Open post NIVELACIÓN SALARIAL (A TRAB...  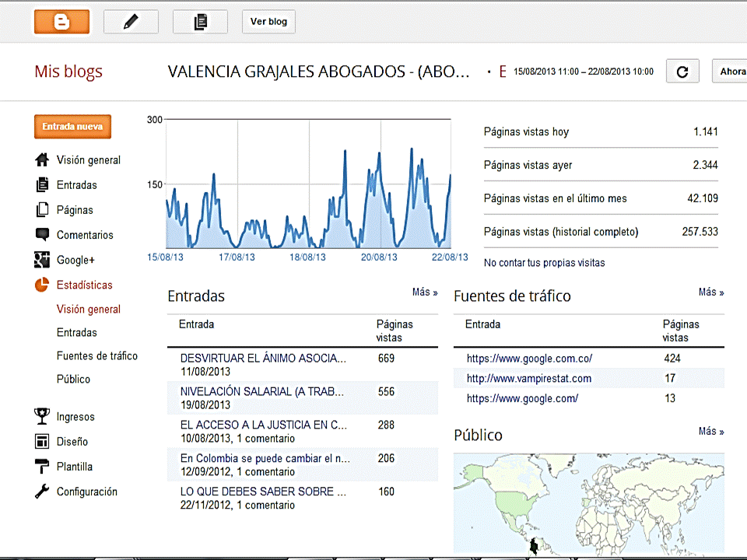(x=261, y=391)
